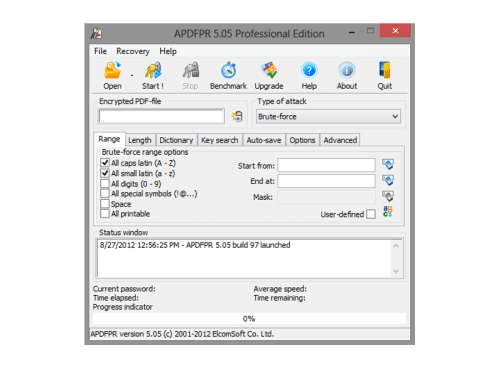Click the icon beside Start from field
Viewport: 500px width, 375px height.
pyautogui.click(x=388, y=164)
